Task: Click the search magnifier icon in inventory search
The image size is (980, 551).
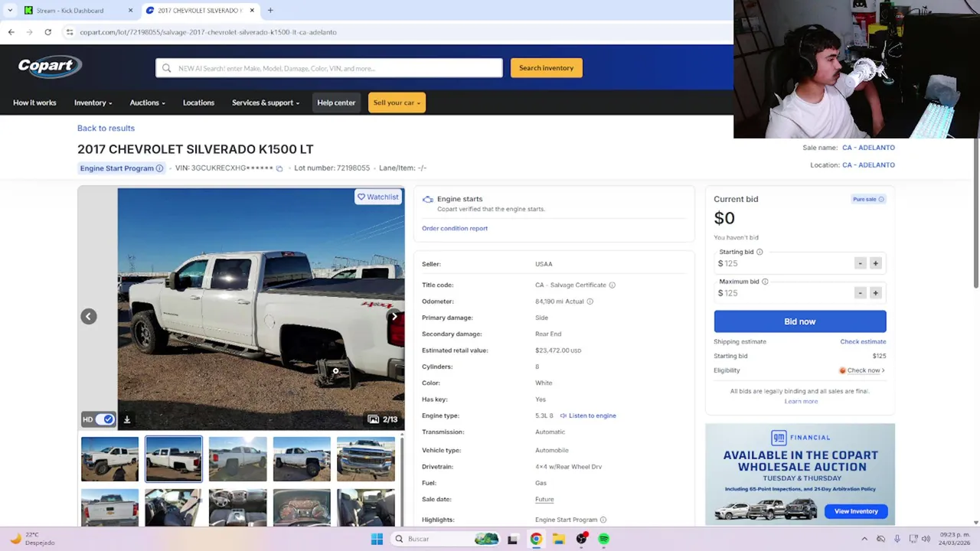Action: coord(166,68)
